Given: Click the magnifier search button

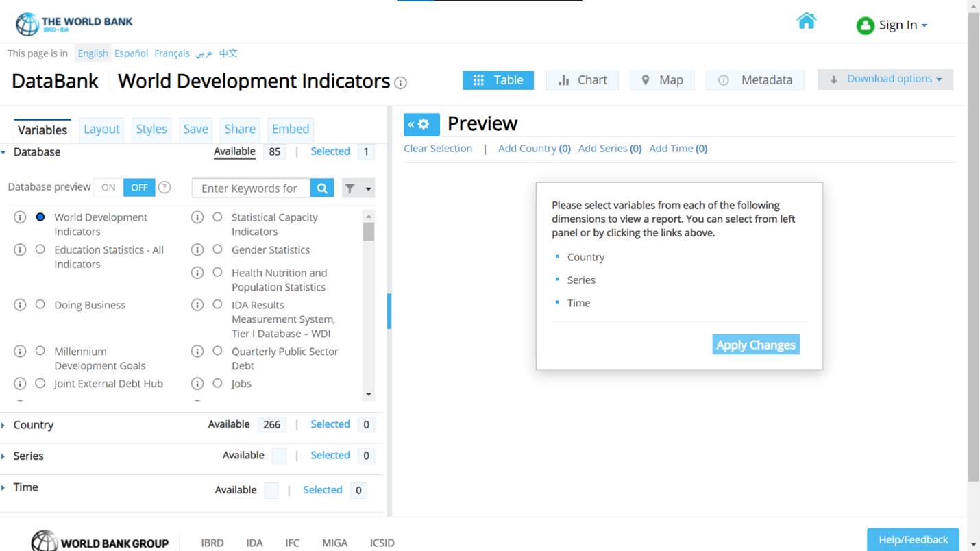Looking at the screenshot, I should tap(322, 188).
